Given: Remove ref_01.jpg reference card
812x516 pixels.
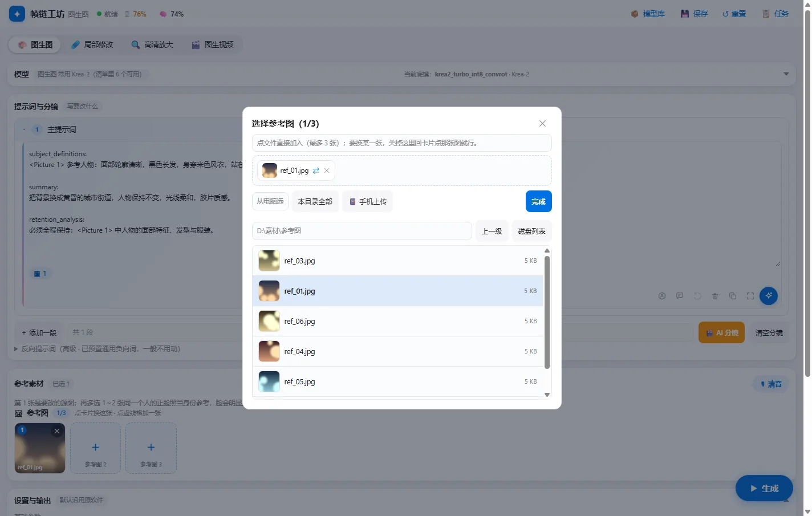Looking at the screenshot, I should [57, 431].
